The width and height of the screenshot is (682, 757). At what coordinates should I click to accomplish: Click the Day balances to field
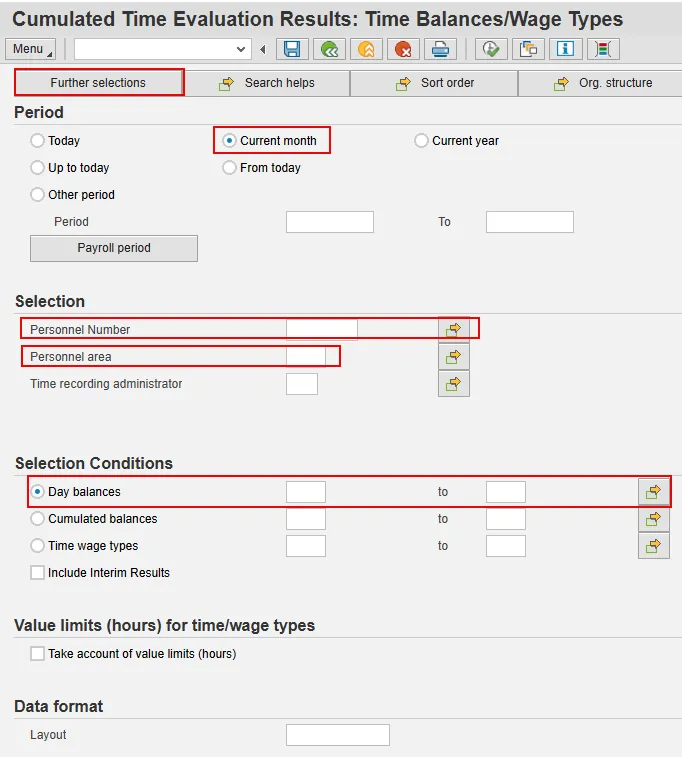506,492
